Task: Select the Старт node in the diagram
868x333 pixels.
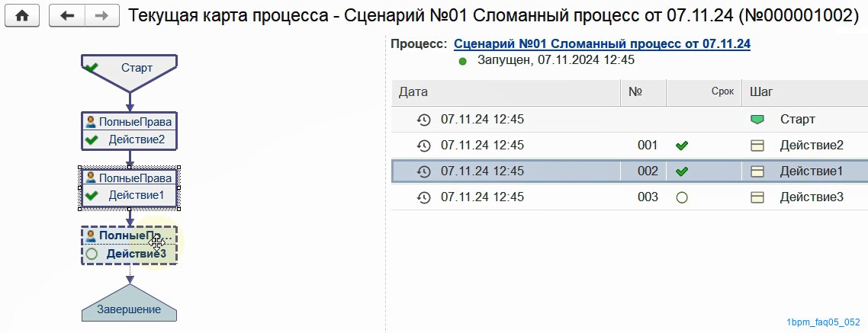Action: (129, 72)
